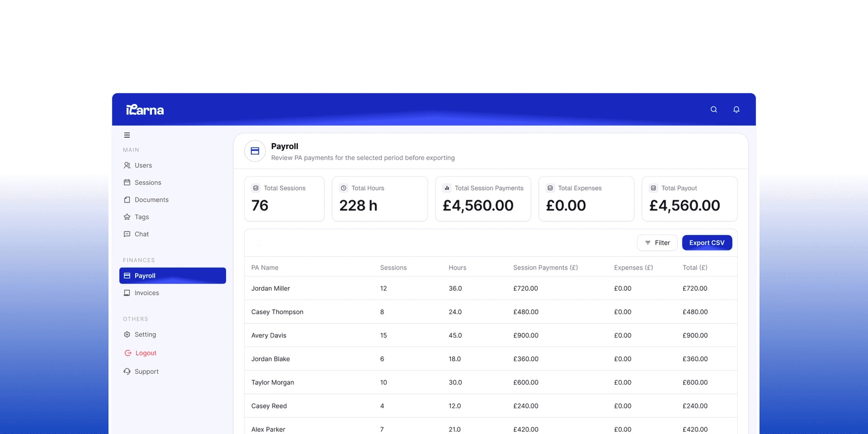Toggle the hamburger sidebar menu icon

tap(127, 135)
